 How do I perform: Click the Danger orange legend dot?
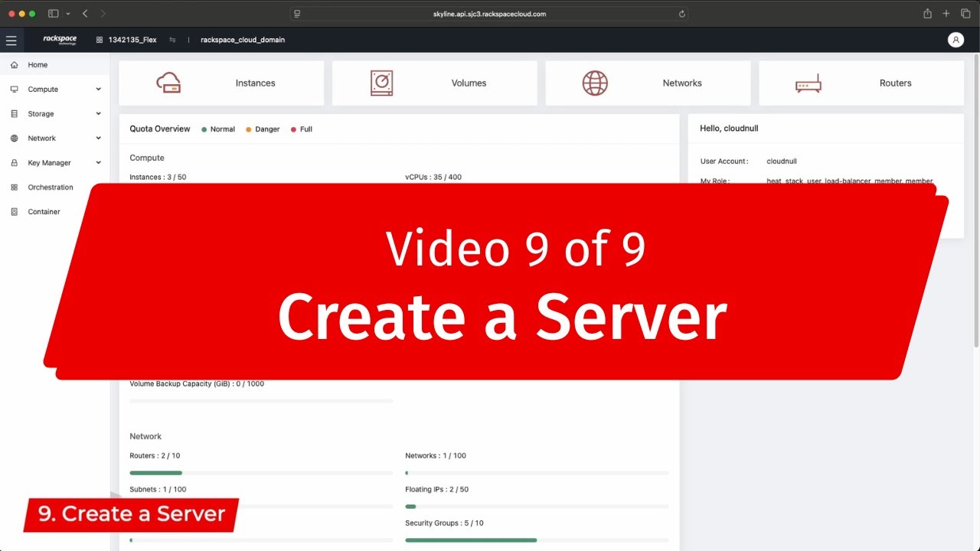click(x=249, y=129)
